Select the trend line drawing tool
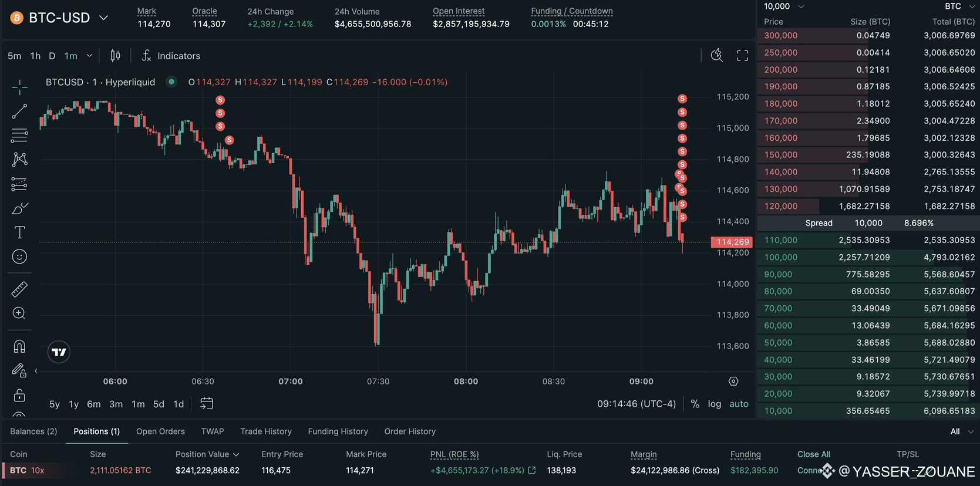Image resolution: width=980 pixels, height=486 pixels. pos(19,111)
